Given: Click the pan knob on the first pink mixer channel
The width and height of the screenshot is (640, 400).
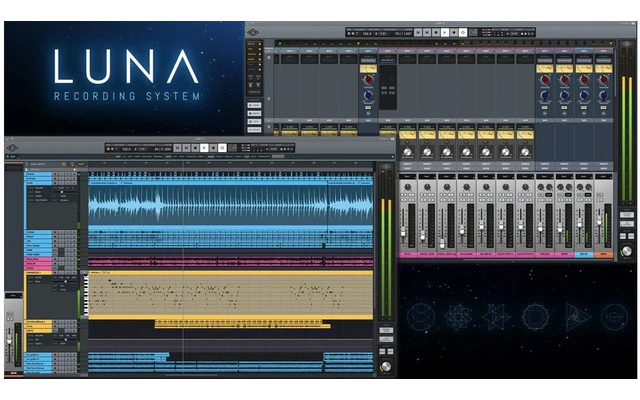Looking at the screenshot, I should point(408,187).
